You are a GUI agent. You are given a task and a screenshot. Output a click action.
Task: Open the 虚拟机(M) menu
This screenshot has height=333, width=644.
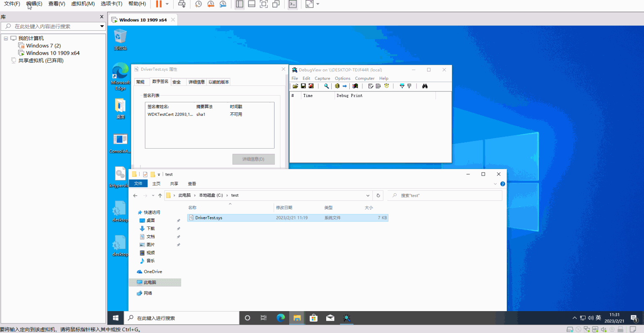[83, 4]
